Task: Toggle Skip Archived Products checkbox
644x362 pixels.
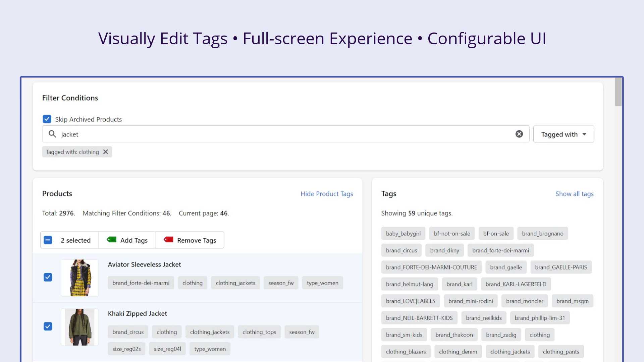Action: [x=47, y=119]
